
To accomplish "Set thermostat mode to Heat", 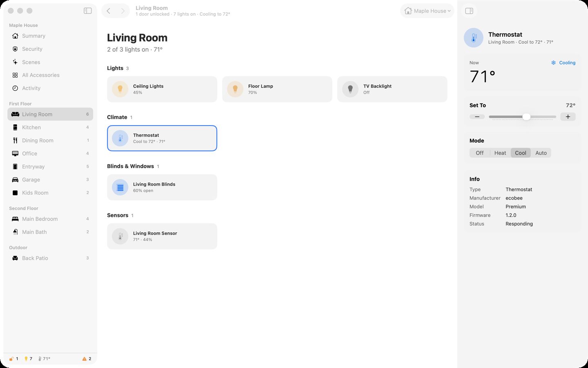I will [x=500, y=153].
